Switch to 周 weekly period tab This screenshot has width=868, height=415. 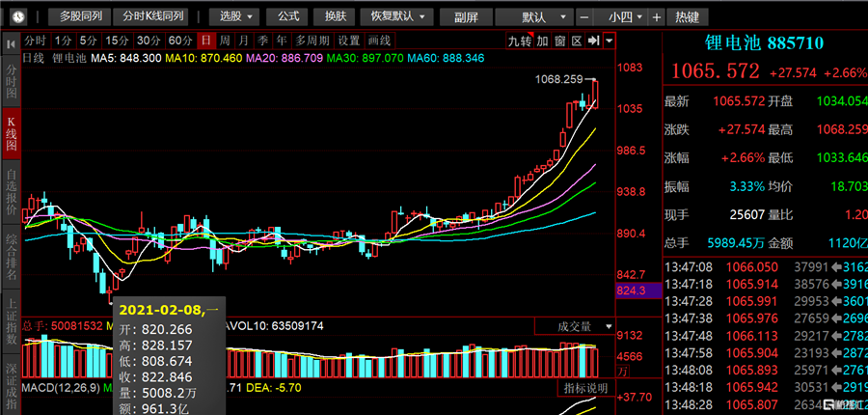(x=224, y=41)
